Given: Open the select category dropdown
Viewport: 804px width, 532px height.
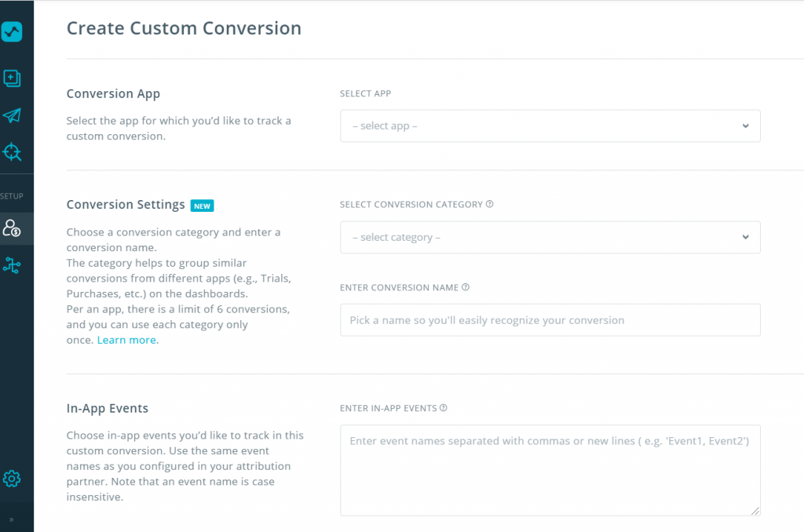Looking at the screenshot, I should coord(550,237).
